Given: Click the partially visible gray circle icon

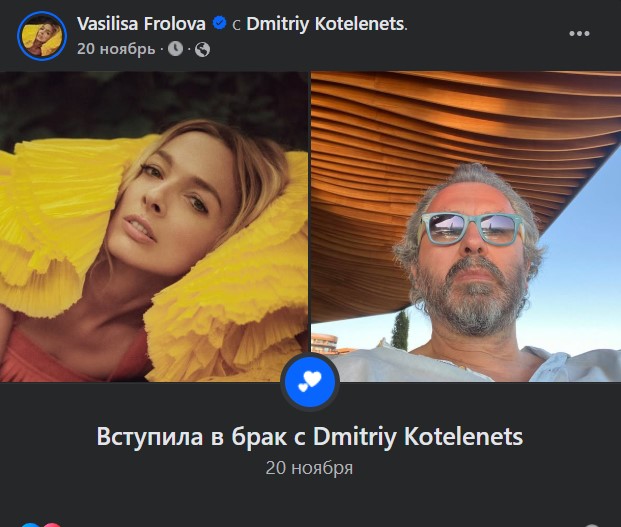Looking at the screenshot, I should (x=591, y=525).
